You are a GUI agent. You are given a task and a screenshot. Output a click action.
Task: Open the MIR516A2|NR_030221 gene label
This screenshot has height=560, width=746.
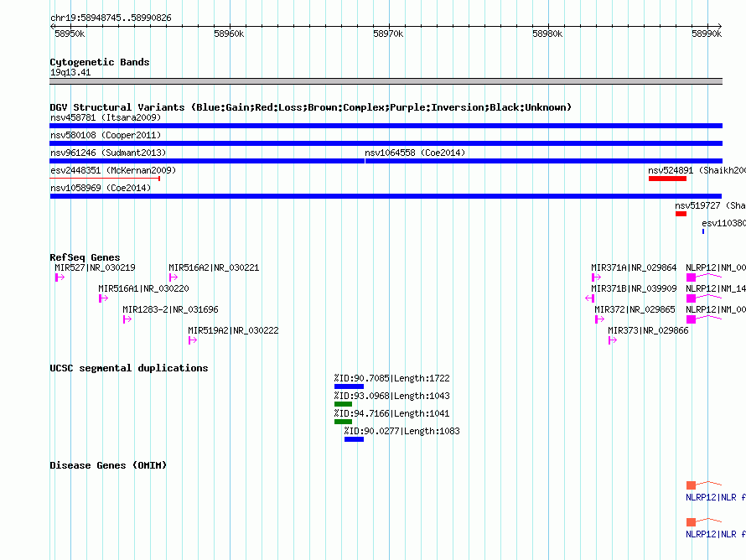coord(214,268)
